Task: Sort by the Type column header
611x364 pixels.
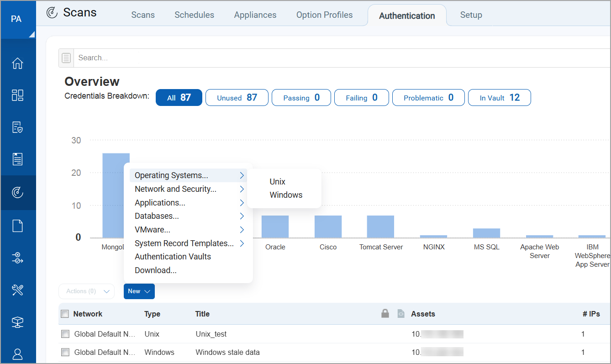Action: click(152, 314)
